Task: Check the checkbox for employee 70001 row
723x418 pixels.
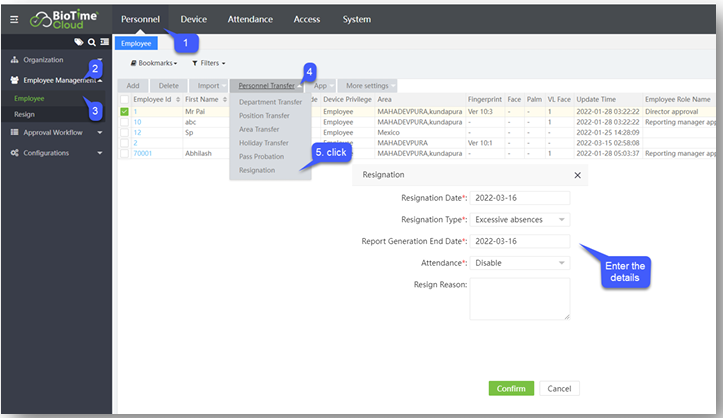Action: tap(124, 153)
